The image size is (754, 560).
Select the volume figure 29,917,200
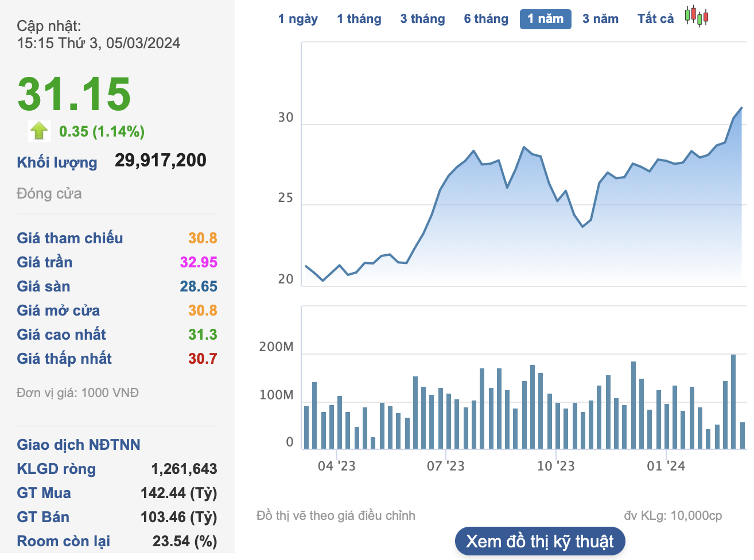(x=161, y=160)
